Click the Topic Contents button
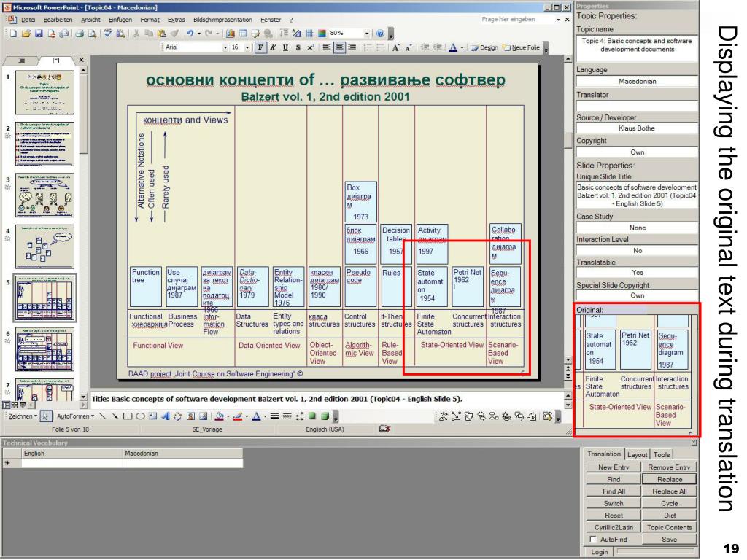The height and width of the screenshot is (560, 747). pos(670,527)
